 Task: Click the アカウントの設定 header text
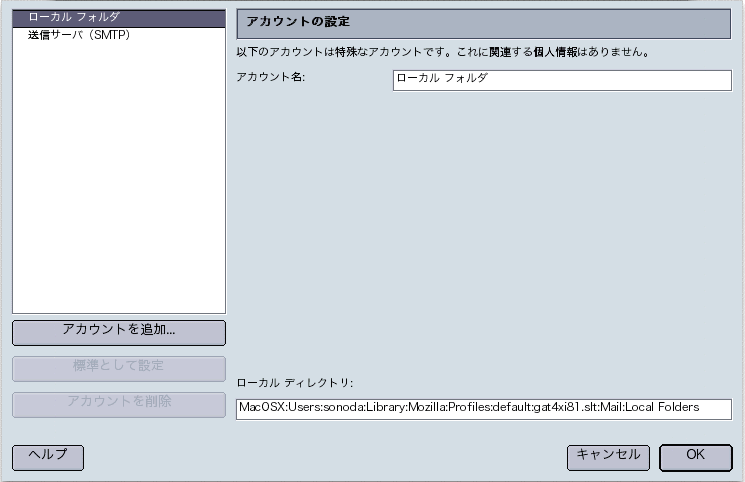[x=298, y=21]
